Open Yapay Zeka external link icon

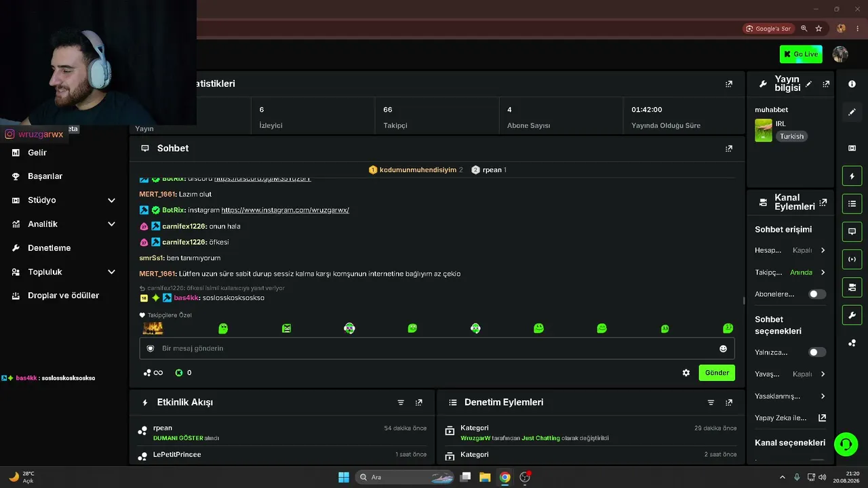[x=823, y=418]
